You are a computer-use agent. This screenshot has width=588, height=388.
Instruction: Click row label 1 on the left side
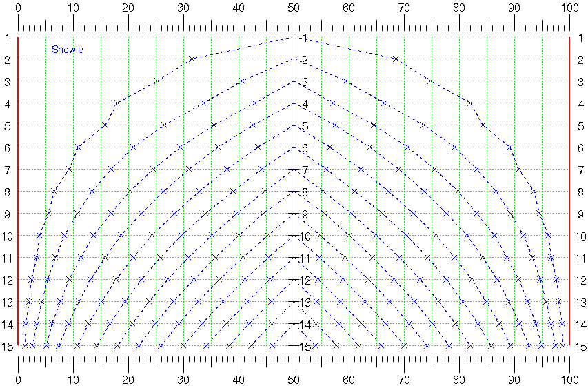pos(8,38)
